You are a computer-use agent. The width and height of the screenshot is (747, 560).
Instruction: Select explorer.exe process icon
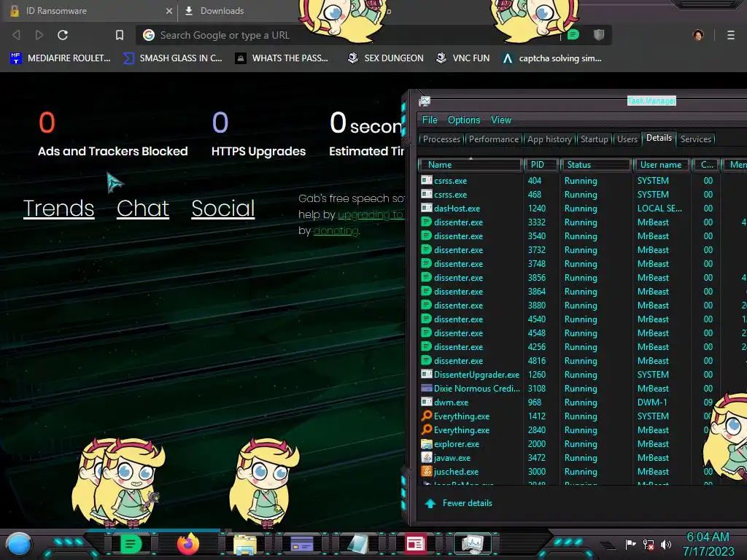click(426, 444)
